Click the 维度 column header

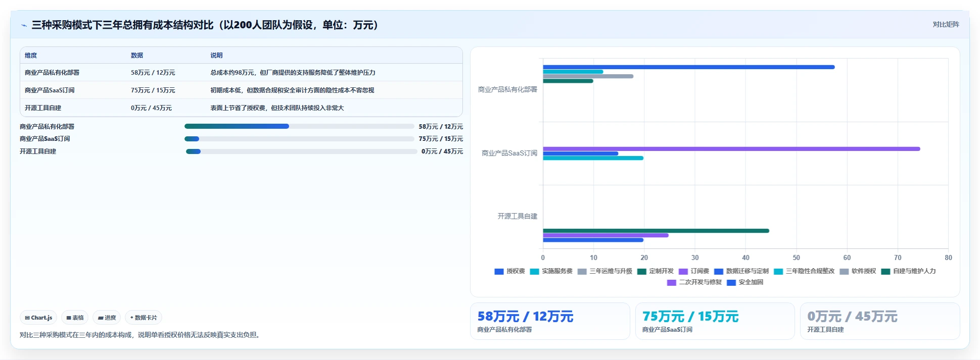click(31, 56)
